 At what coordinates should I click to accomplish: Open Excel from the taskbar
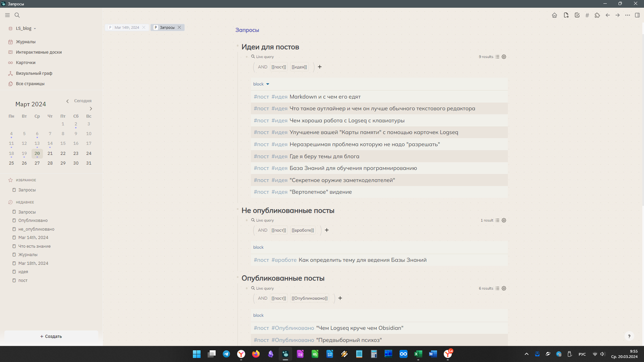click(418, 354)
